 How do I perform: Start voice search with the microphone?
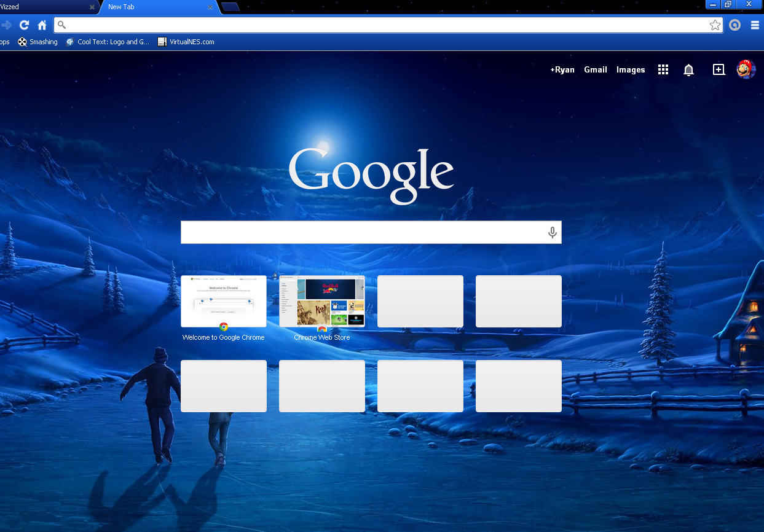(x=552, y=232)
